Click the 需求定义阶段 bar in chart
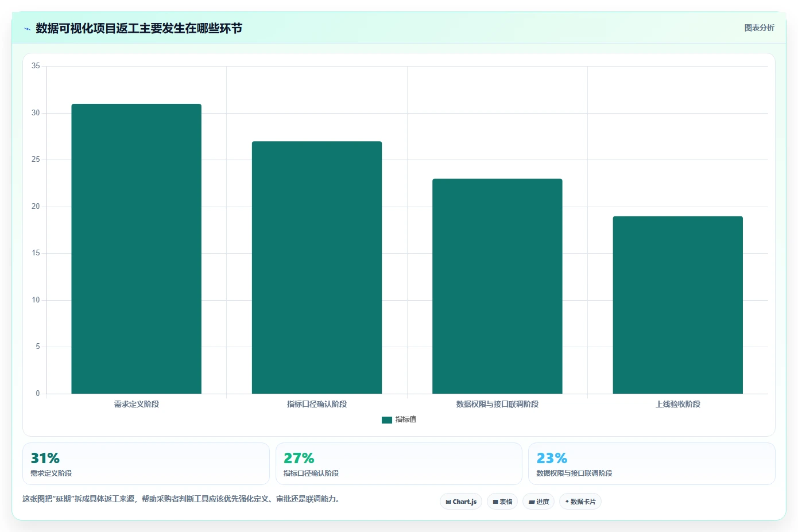 [136, 248]
